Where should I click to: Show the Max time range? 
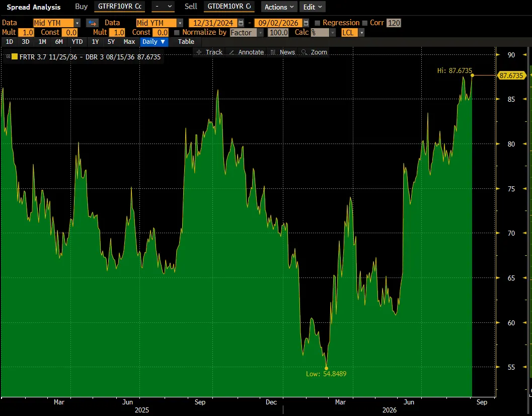click(129, 42)
